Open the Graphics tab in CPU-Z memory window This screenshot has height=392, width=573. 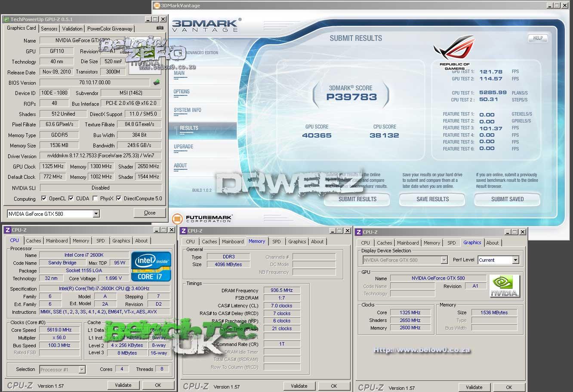tap(297, 242)
